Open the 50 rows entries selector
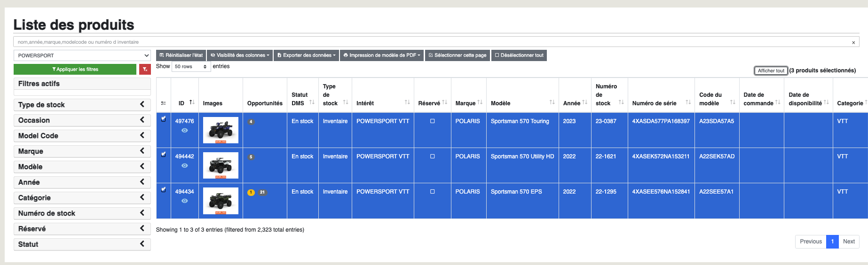This screenshot has width=868, height=265. [x=191, y=67]
